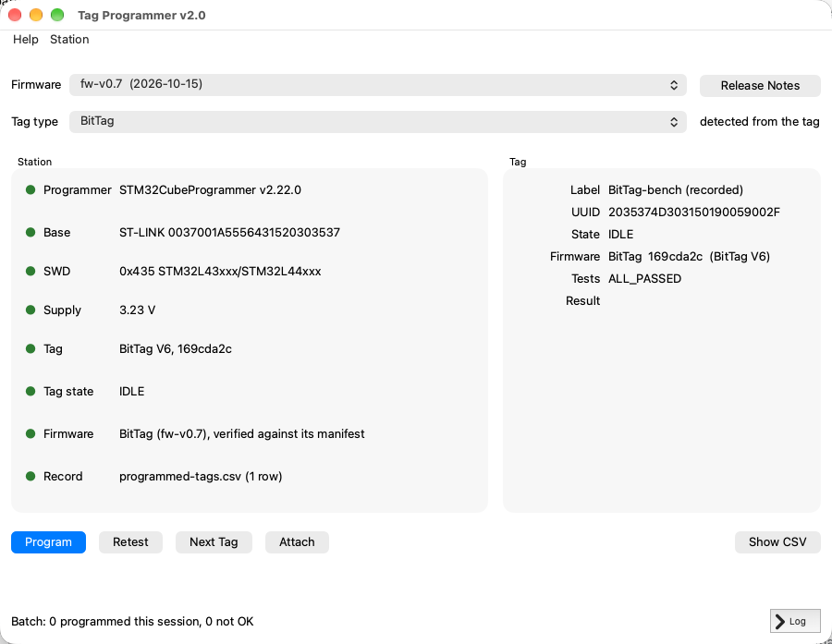Click the Batch status line text
The height and width of the screenshot is (644, 832).
[x=132, y=621]
